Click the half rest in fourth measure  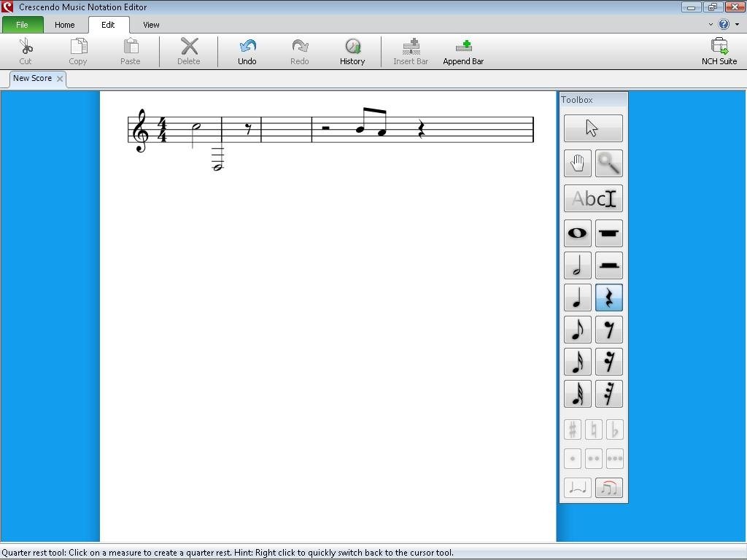point(326,128)
